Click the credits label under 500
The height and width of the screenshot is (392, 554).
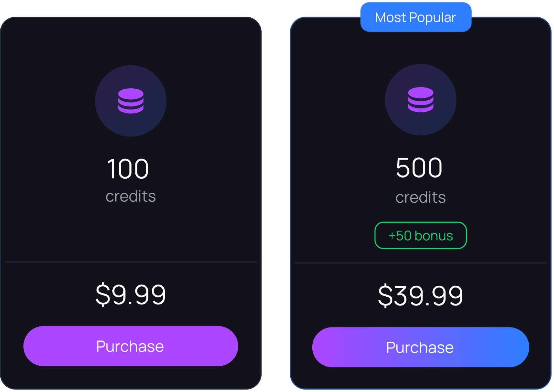tap(421, 197)
